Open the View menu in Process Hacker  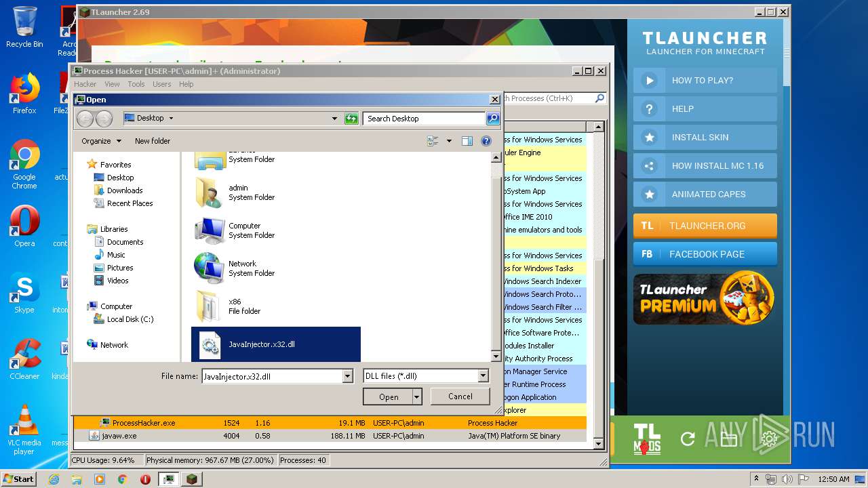112,84
